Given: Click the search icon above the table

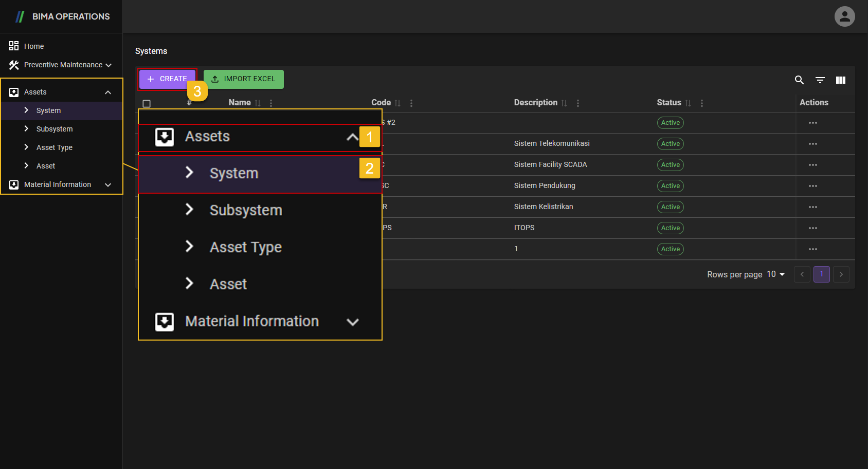Looking at the screenshot, I should [x=799, y=80].
